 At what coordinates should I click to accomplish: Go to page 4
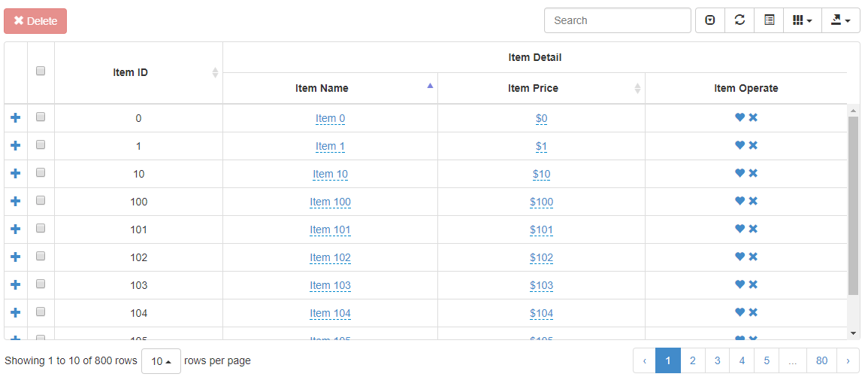[742, 361]
